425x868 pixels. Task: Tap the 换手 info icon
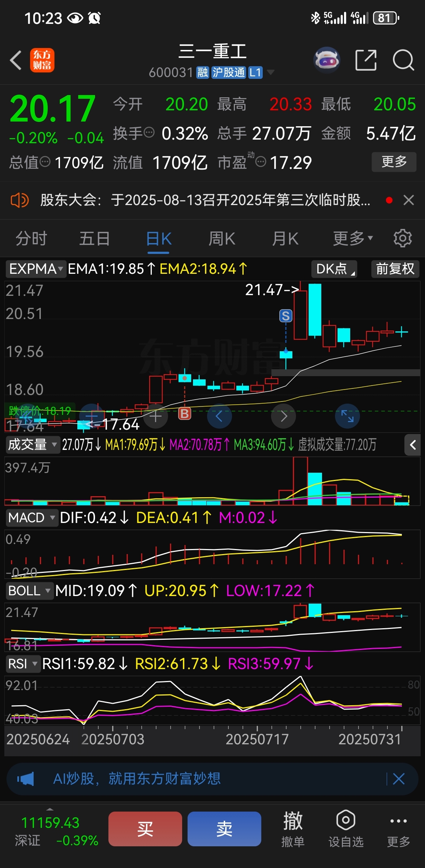pyautogui.click(x=149, y=133)
